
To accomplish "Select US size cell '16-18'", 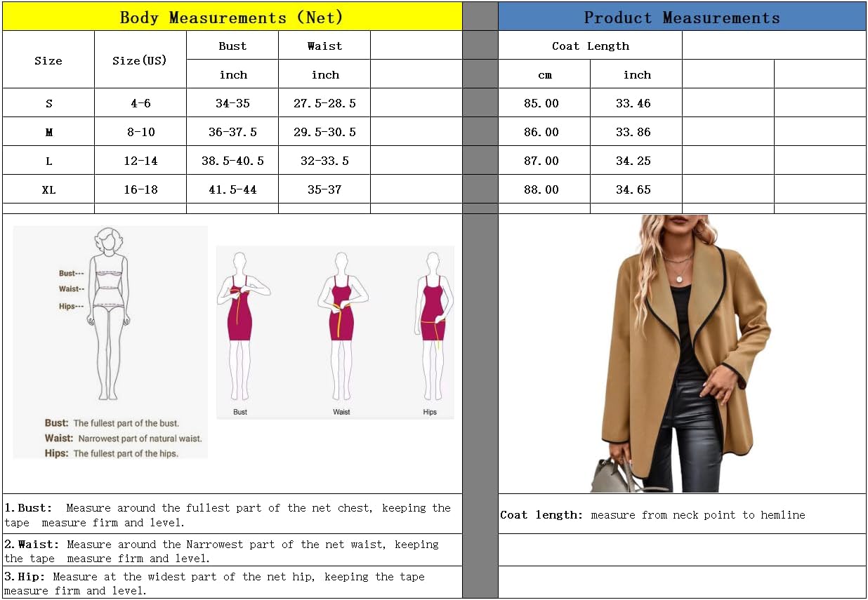I will pyautogui.click(x=140, y=189).
